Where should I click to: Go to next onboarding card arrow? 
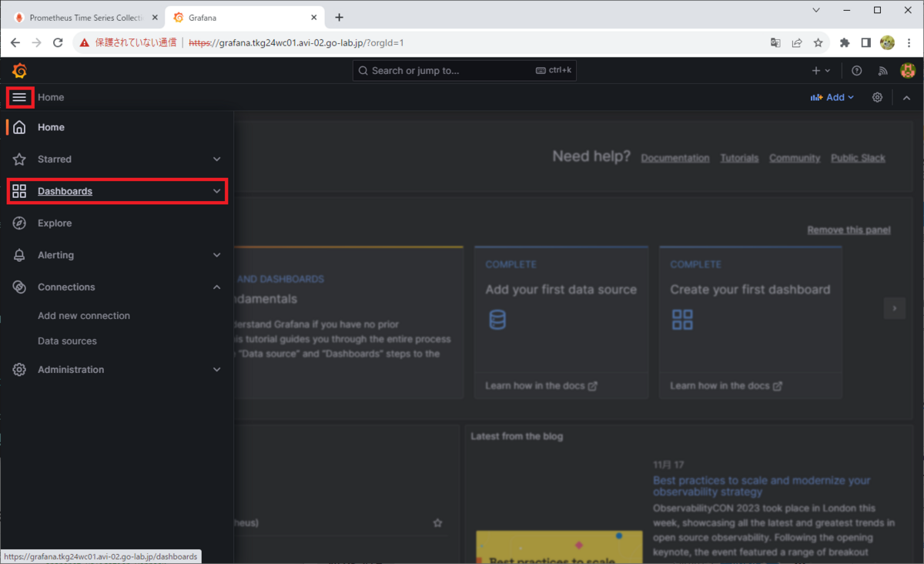tap(894, 308)
